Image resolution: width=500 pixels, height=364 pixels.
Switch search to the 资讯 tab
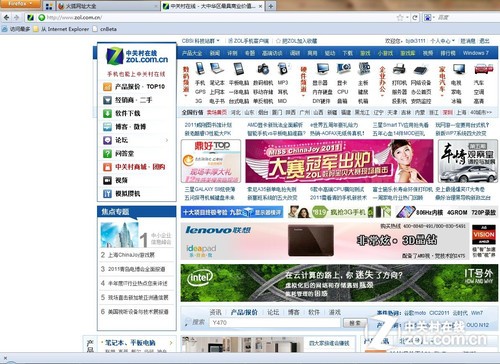point(216,312)
